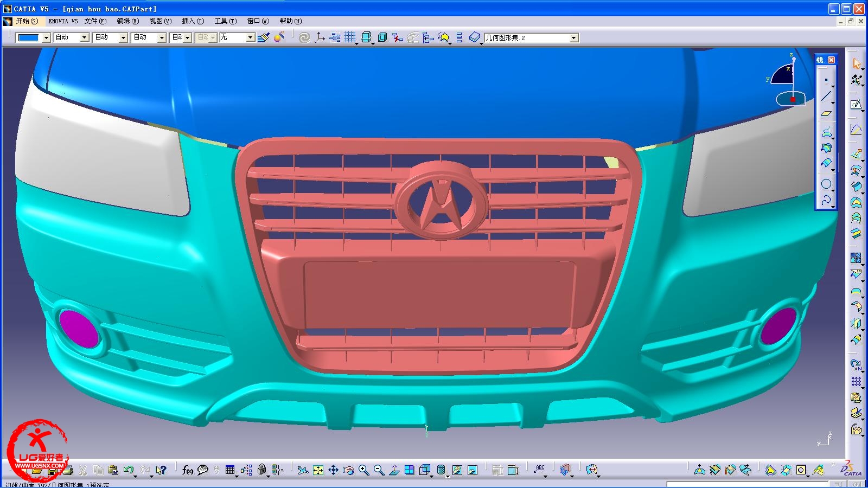Open the first 自动 transparency dropdown
This screenshot has height=488, width=868.
coord(71,37)
